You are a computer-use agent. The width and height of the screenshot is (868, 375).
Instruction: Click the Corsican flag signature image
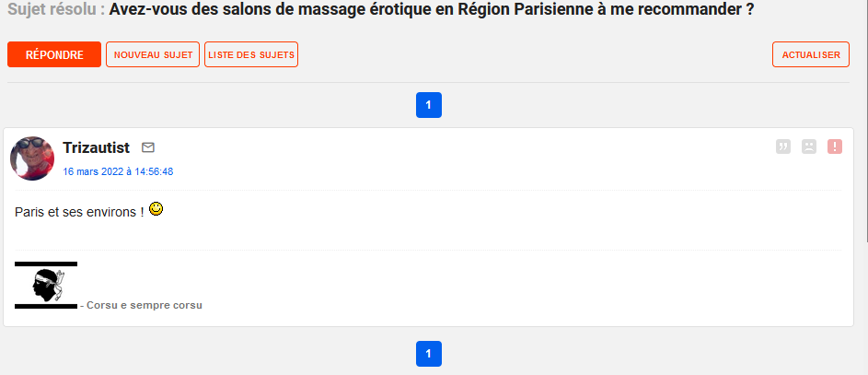[46, 285]
